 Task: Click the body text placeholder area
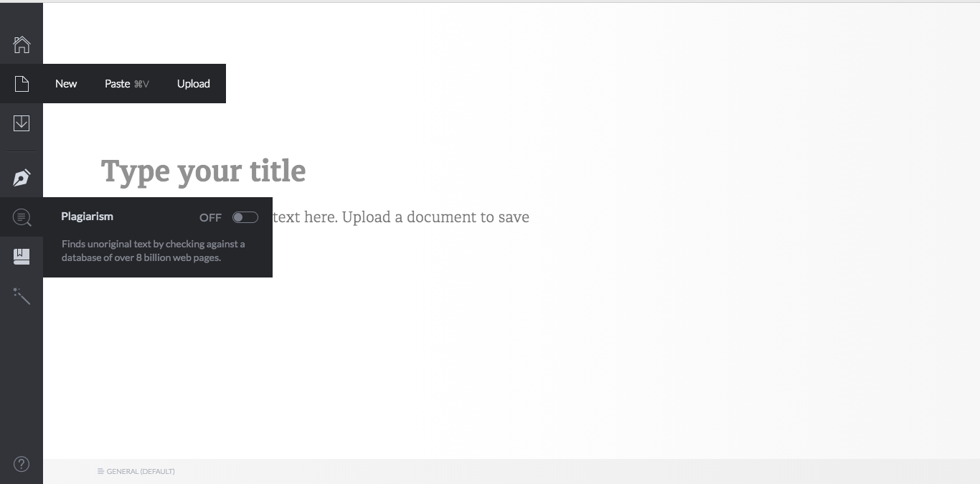click(x=401, y=217)
